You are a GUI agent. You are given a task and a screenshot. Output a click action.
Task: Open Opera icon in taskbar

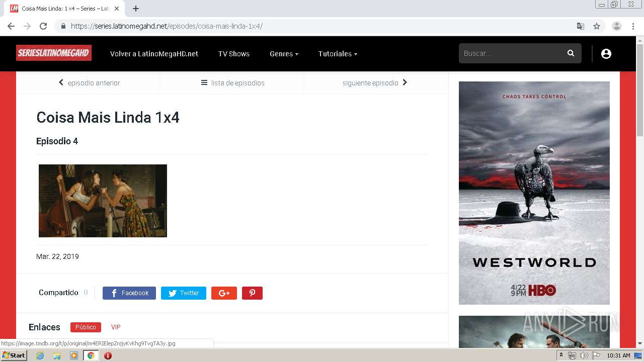click(108, 355)
